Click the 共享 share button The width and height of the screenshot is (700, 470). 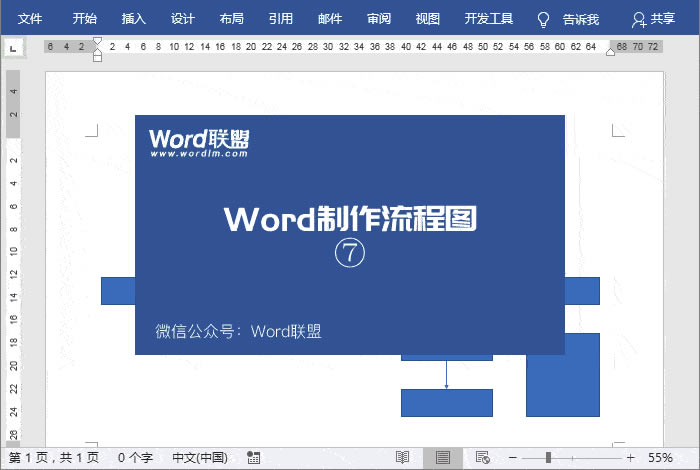pyautogui.click(x=654, y=19)
